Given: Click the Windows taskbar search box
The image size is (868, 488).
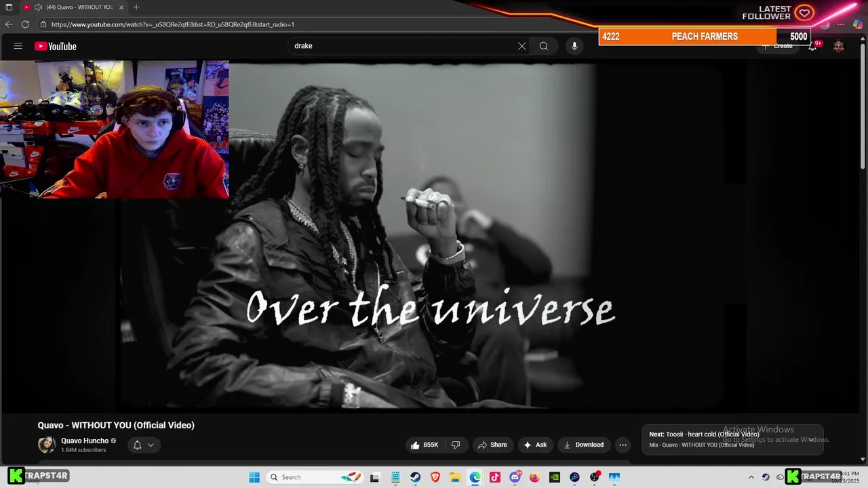Looking at the screenshot, I should 316,477.
